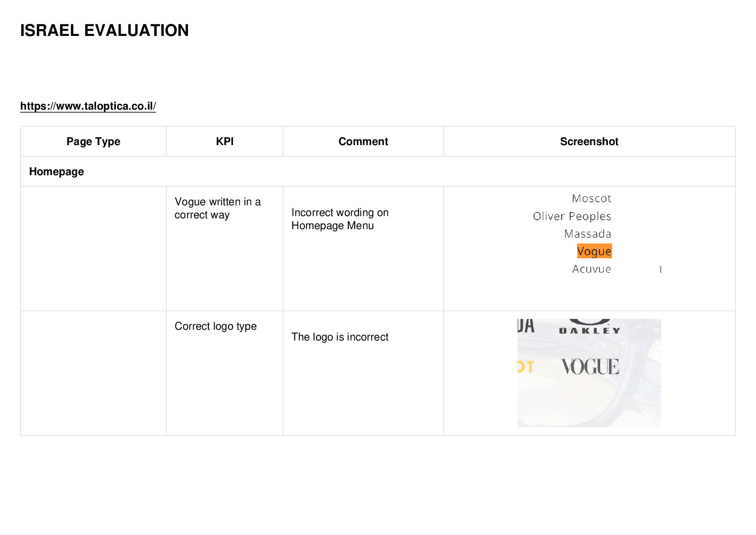This screenshot has height=535, width=756.
Task: Select the Screenshot column header
Action: (589, 141)
